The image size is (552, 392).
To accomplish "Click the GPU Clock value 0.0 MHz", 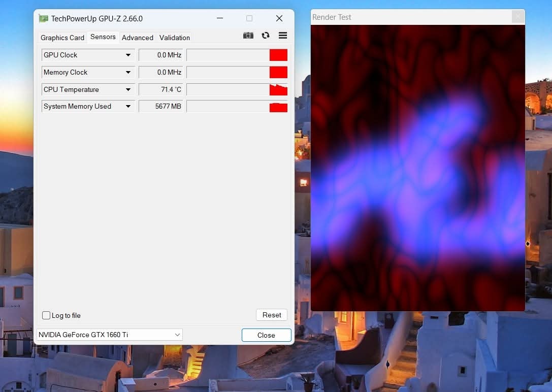I will [x=161, y=55].
